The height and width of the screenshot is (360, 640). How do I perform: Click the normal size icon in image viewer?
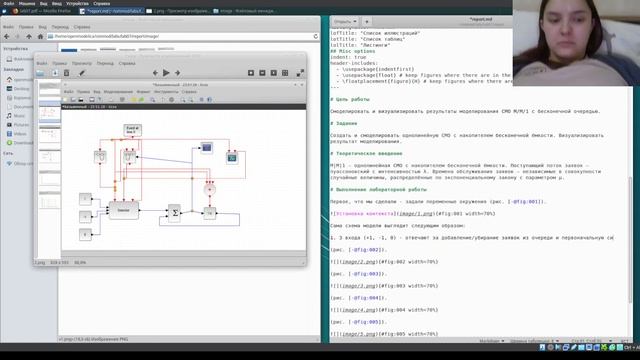pyautogui.click(x=274, y=73)
